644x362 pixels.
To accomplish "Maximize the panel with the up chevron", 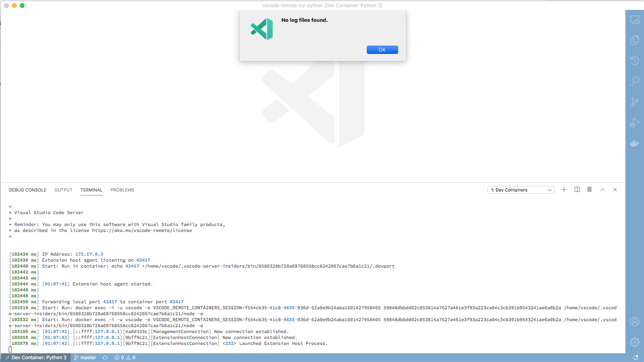I will 602,190.
